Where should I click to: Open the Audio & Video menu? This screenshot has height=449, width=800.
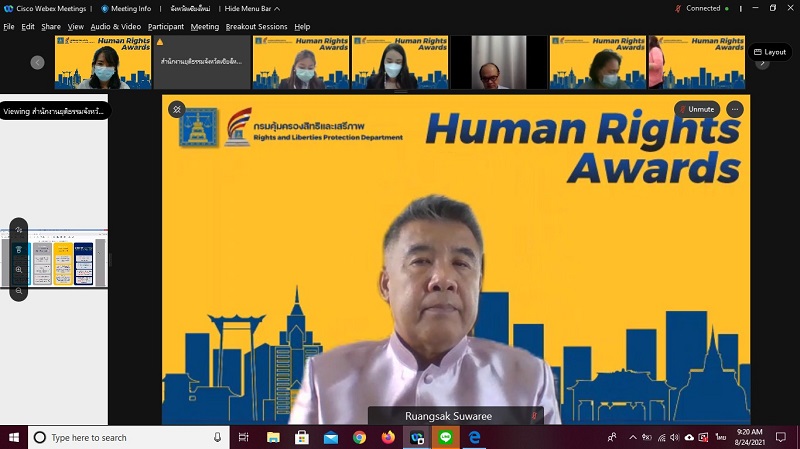click(115, 27)
